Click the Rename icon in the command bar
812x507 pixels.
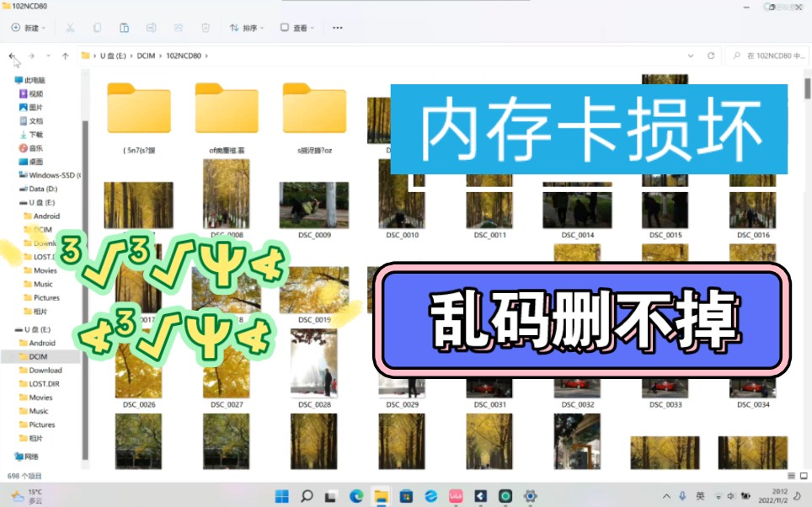(152, 27)
